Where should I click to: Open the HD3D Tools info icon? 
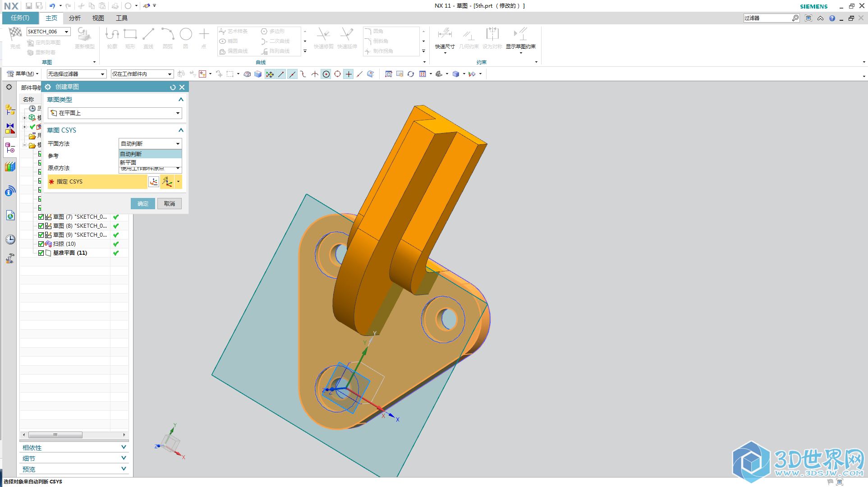pos(10,191)
